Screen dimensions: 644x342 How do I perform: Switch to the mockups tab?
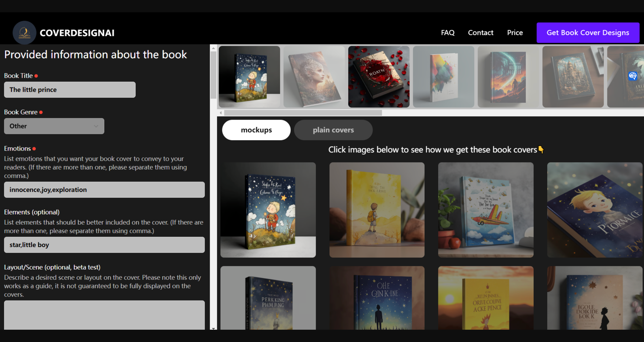(256, 130)
